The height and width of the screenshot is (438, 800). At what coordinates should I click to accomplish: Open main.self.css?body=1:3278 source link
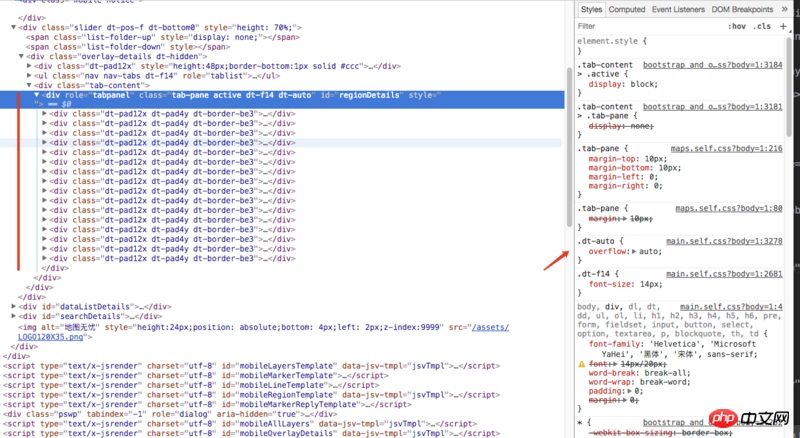click(x=724, y=241)
